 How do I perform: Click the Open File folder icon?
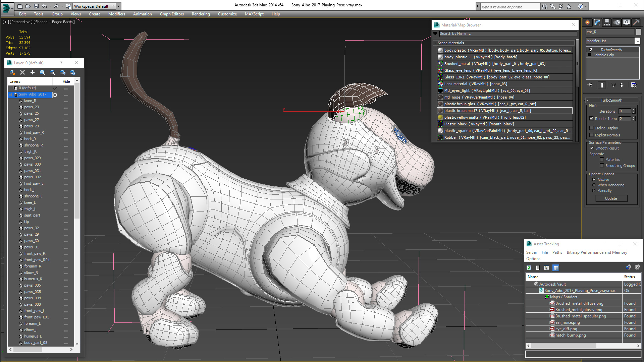tap(28, 6)
